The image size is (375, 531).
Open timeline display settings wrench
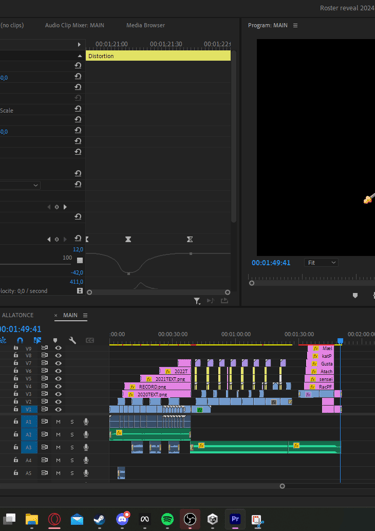72,340
